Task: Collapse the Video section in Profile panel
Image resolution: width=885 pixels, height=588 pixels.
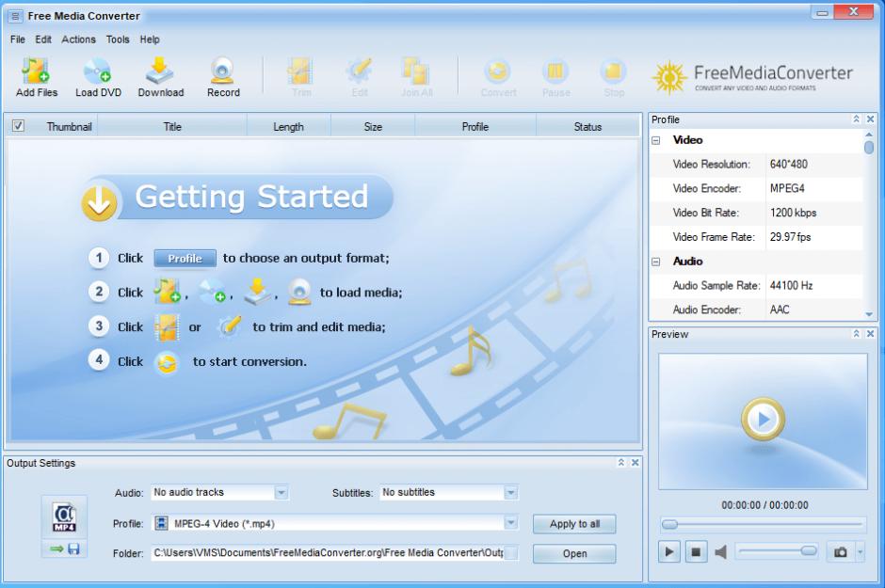Action: (x=656, y=140)
